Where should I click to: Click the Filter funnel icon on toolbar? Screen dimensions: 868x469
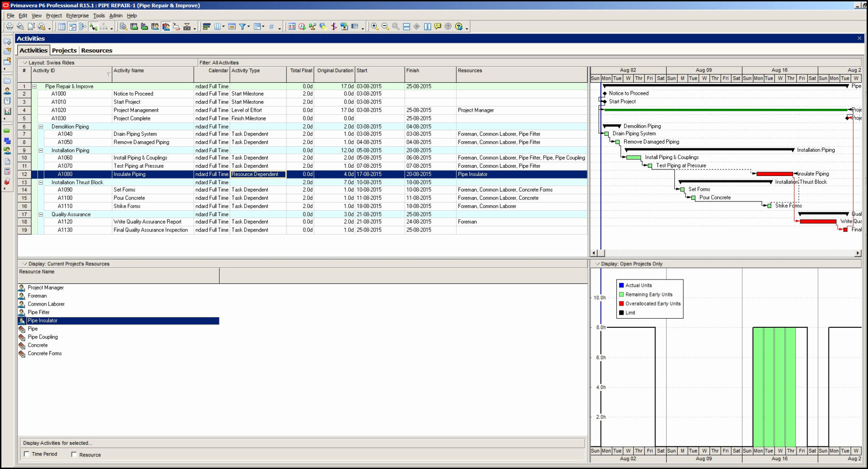(x=242, y=27)
